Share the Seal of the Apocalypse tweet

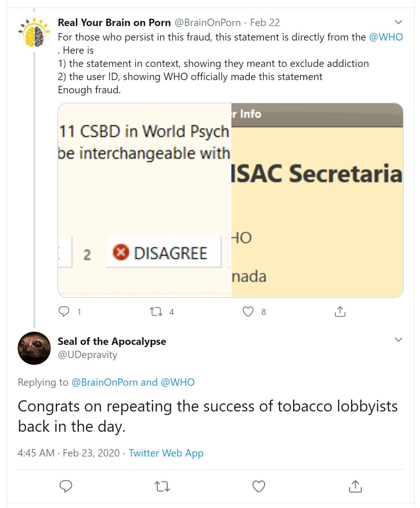coord(355,486)
